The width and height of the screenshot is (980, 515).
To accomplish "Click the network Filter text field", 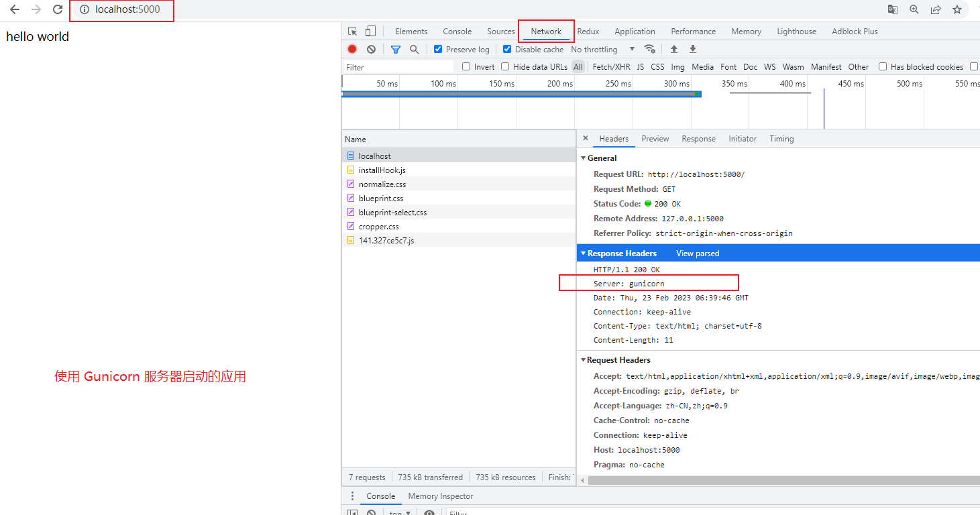I will (398, 67).
